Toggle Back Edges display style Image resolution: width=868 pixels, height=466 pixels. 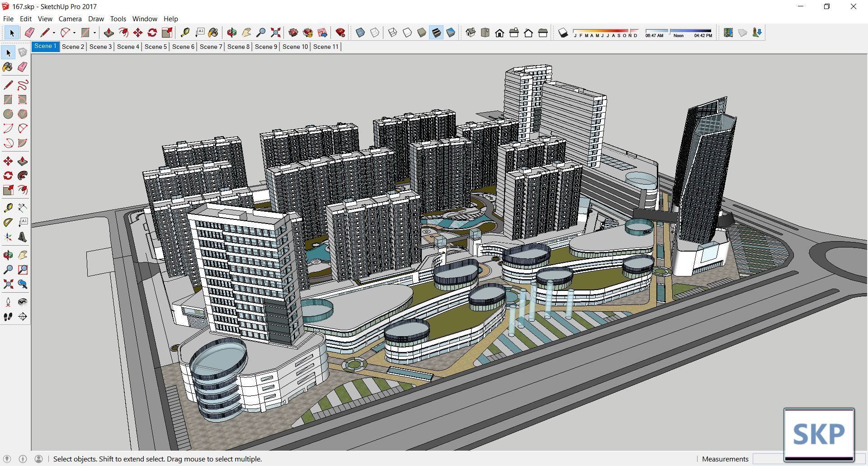[x=375, y=33]
